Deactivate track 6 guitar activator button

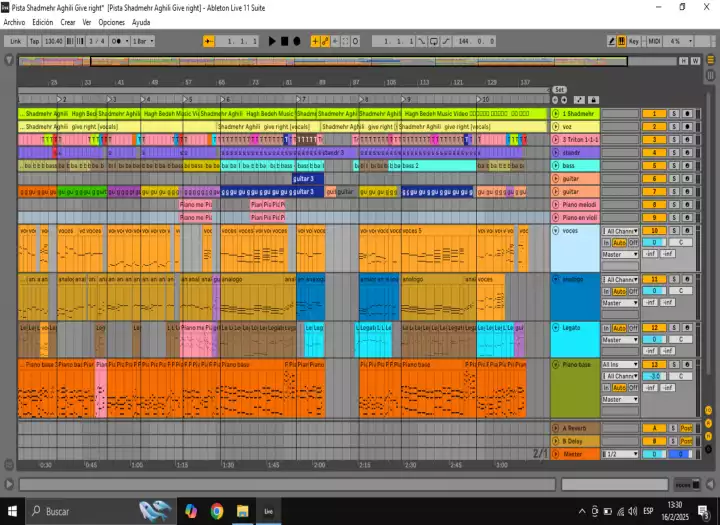(x=654, y=179)
